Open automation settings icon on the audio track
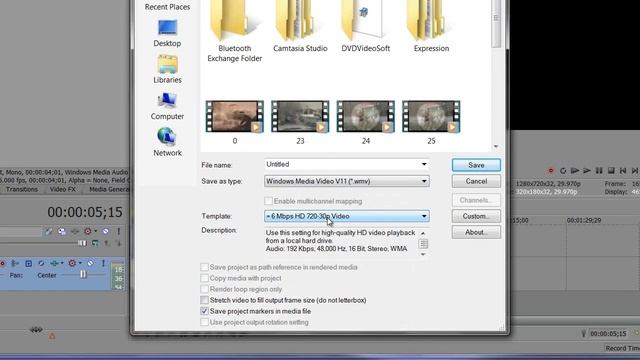 (55, 263)
